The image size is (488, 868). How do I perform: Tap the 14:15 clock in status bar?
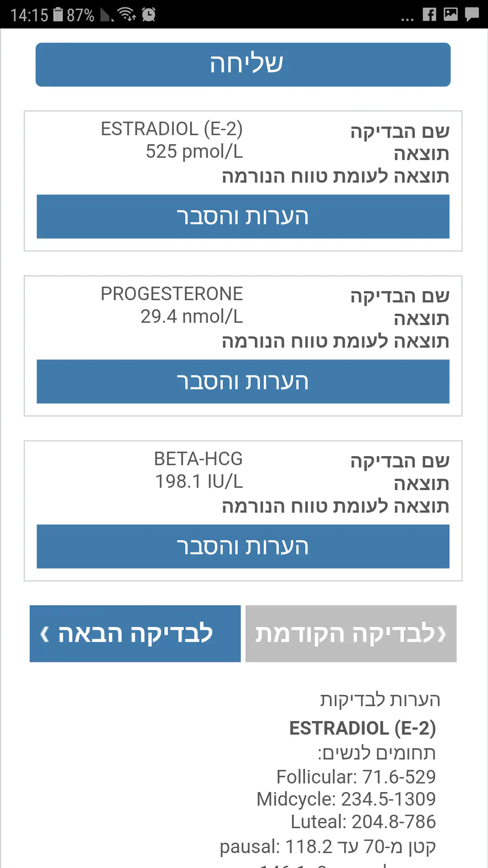point(29,15)
